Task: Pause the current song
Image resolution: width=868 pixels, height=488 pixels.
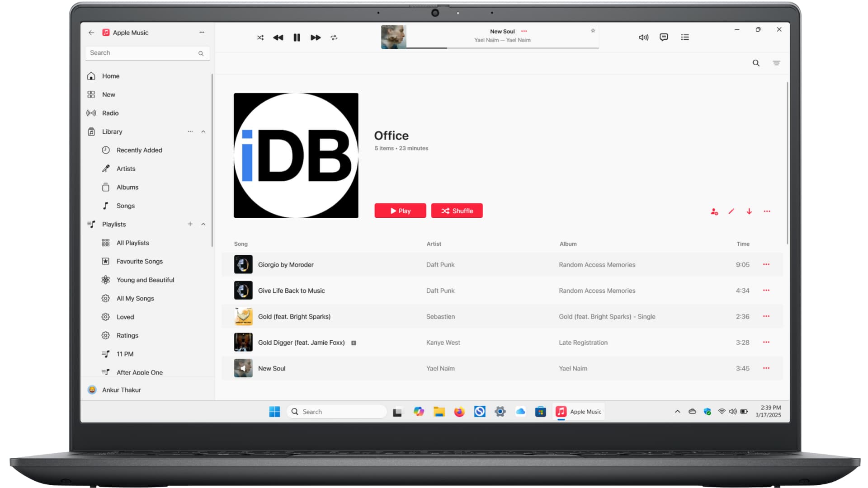Action: point(297,38)
